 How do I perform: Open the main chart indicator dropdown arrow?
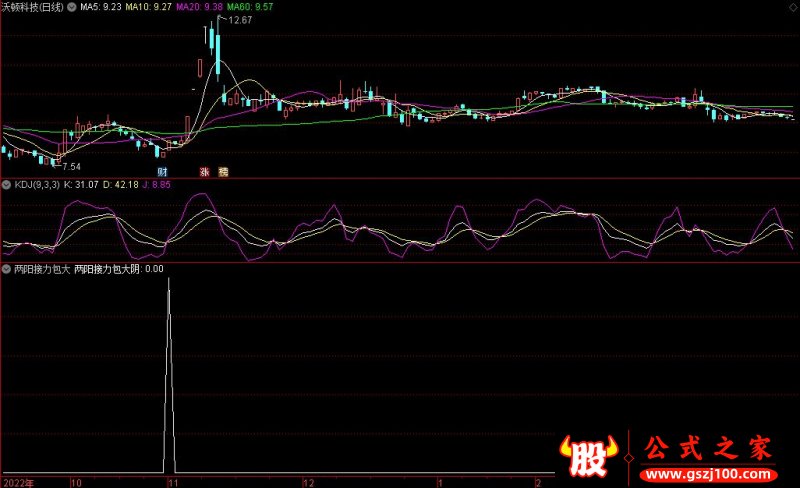tap(71, 7)
